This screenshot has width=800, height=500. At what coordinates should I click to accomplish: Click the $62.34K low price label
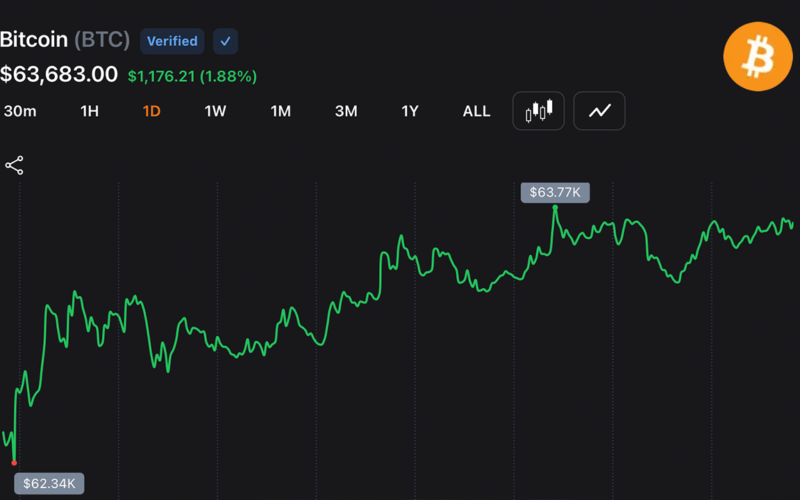[49, 483]
